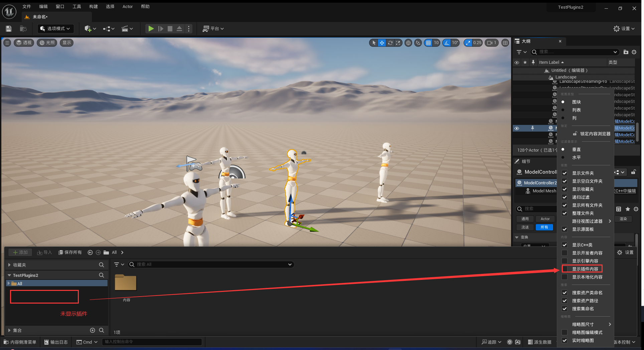Uncheck 显示C++类 option

click(565, 245)
